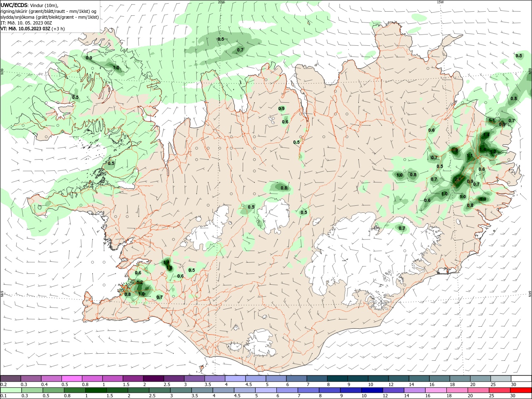The width and height of the screenshot is (532, 399).
Task: Select the "1.4" value just above the "1.8"
Action: [x=166, y=262]
